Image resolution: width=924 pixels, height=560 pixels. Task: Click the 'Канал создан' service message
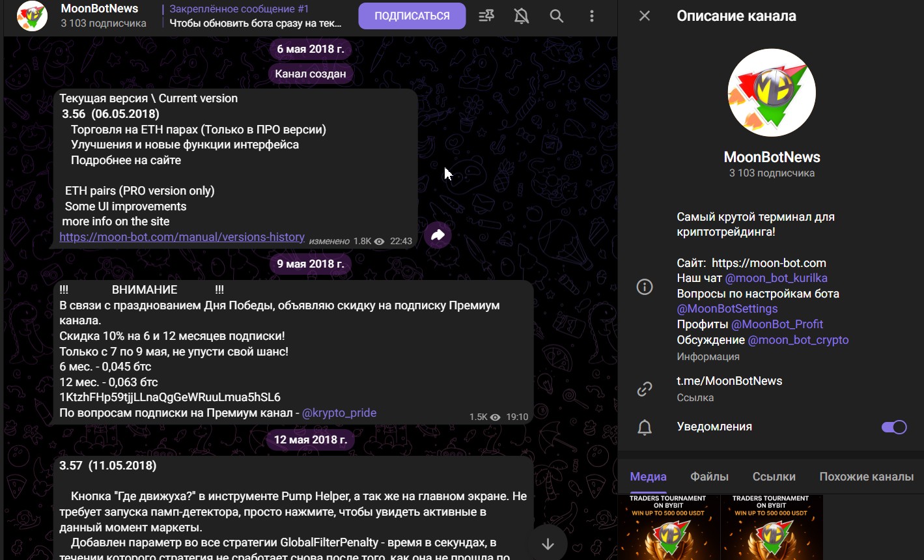[x=310, y=74]
